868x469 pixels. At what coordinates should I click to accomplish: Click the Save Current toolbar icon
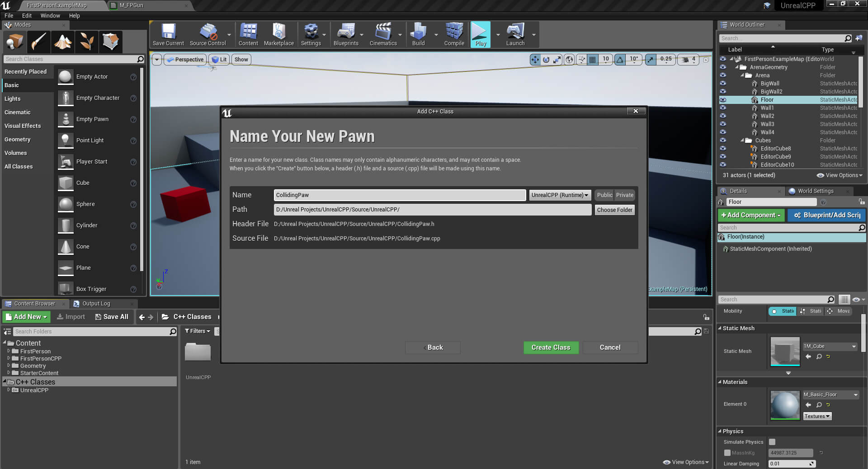pos(168,35)
